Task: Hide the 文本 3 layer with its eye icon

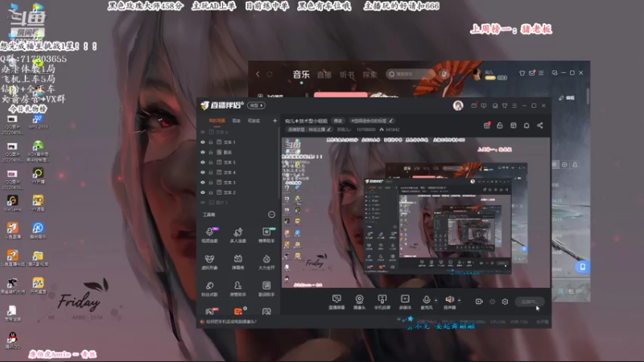Action: pos(203,183)
